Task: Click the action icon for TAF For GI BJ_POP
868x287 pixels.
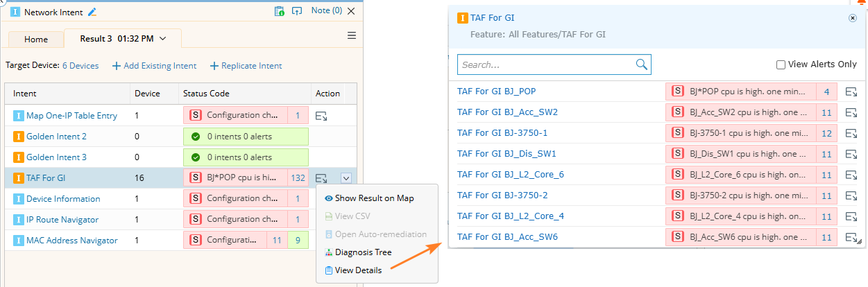Action: (x=851, y=92)
